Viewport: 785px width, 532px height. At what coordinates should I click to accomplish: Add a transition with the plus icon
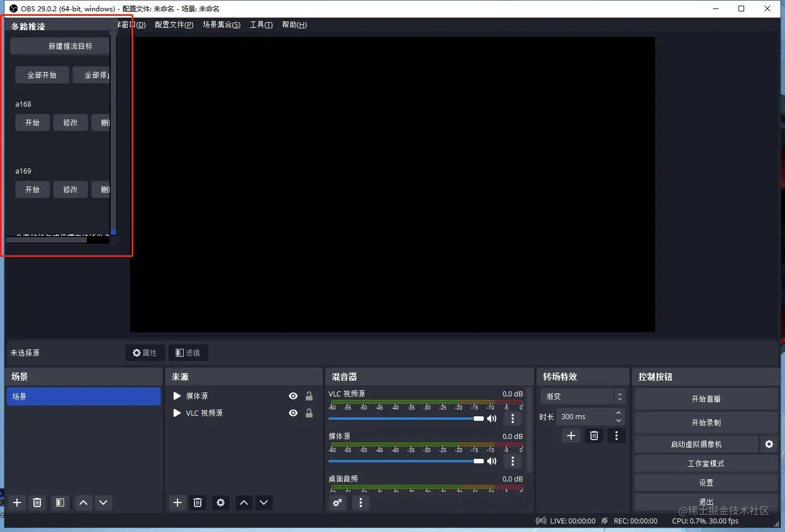(571, 436)
